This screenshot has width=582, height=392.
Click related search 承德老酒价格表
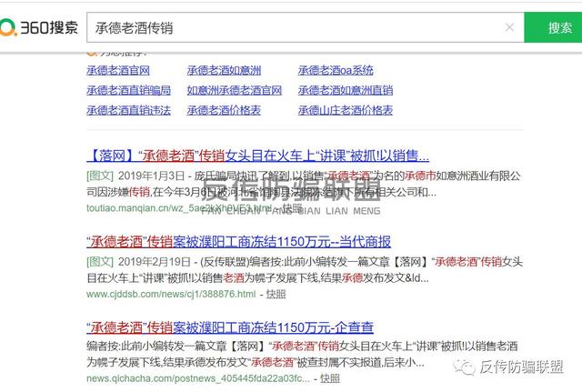coord(224,111)
